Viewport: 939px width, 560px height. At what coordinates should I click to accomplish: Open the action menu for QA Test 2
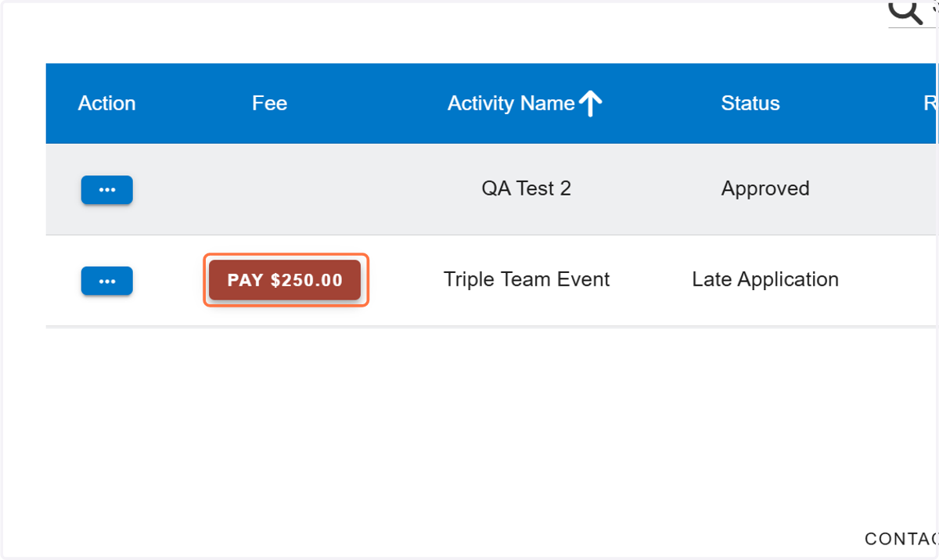click(107, 190)
